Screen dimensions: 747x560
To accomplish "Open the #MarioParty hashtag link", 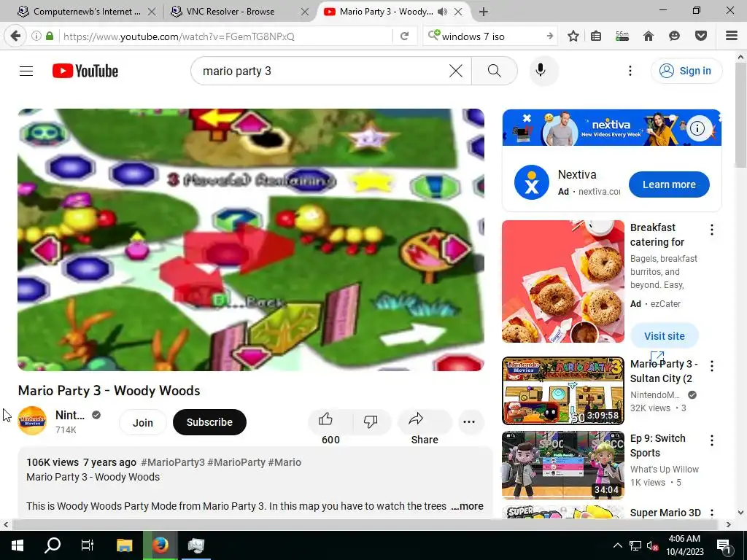I will [x=236, y=462].
